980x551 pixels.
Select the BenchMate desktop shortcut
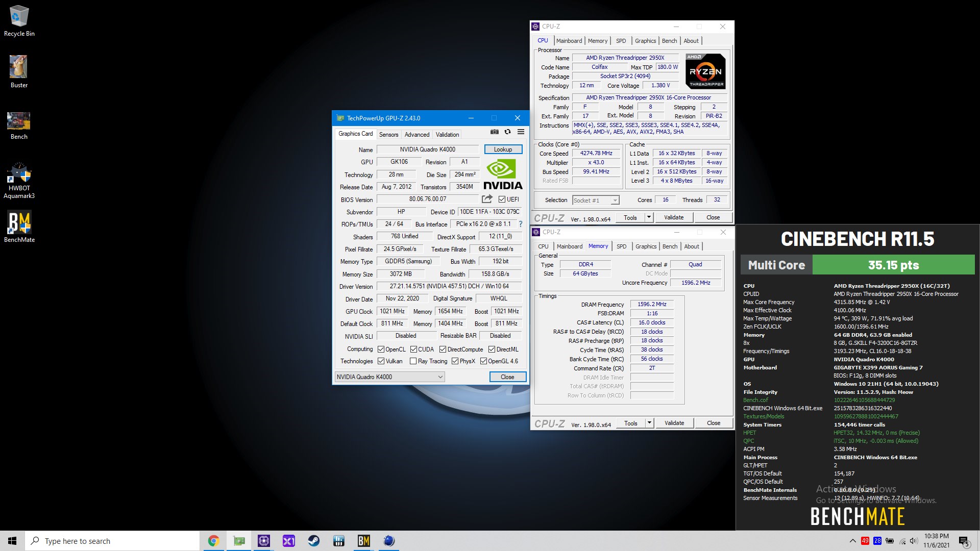click(x=19, y=227)
